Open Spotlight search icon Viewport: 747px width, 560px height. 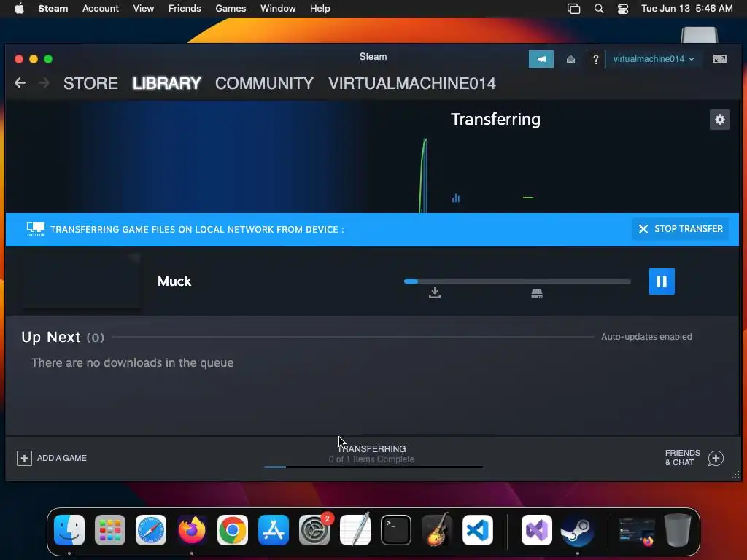[x=599, y=9]
